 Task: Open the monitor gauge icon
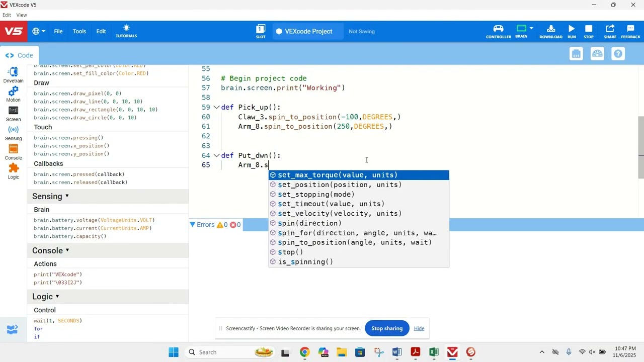597,54
